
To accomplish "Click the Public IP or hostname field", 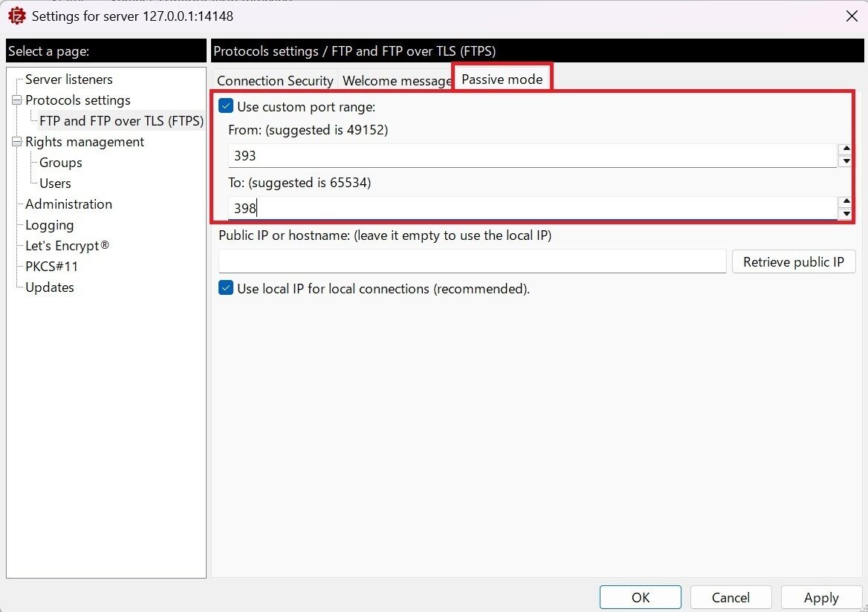I will [x=471, y=261].
